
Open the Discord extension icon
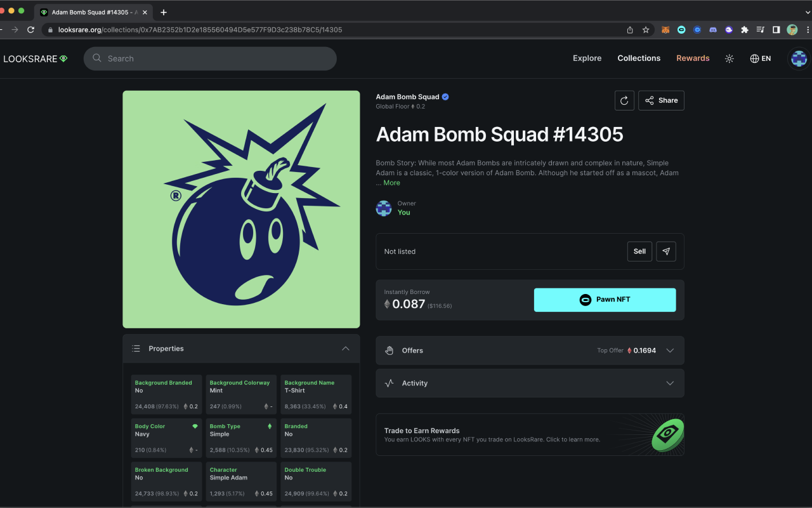tap(713, 30)
